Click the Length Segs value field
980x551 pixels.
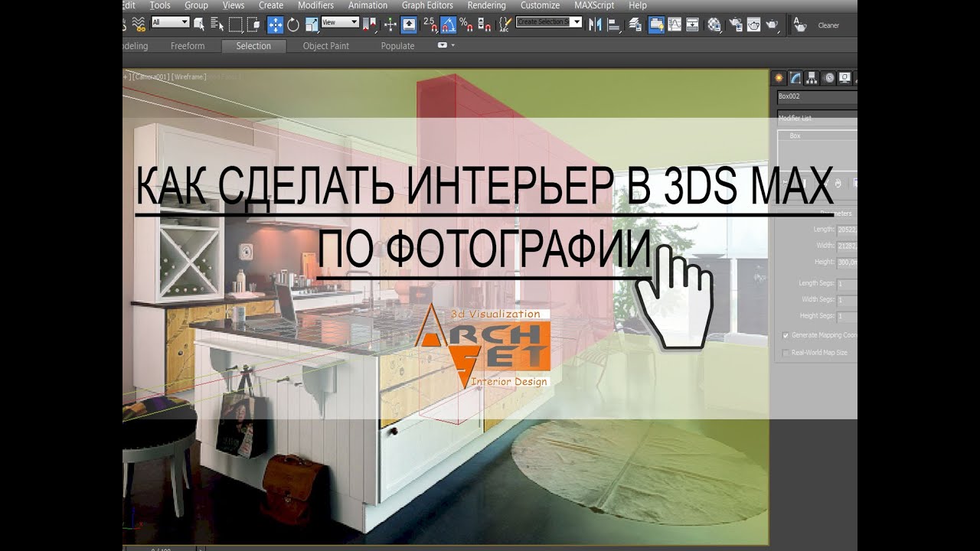[x=847, y=284]
